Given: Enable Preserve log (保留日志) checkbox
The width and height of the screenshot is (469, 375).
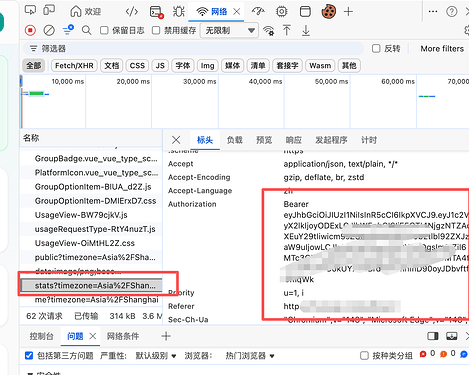Looking at the screenshot, I should coord(104,30).
